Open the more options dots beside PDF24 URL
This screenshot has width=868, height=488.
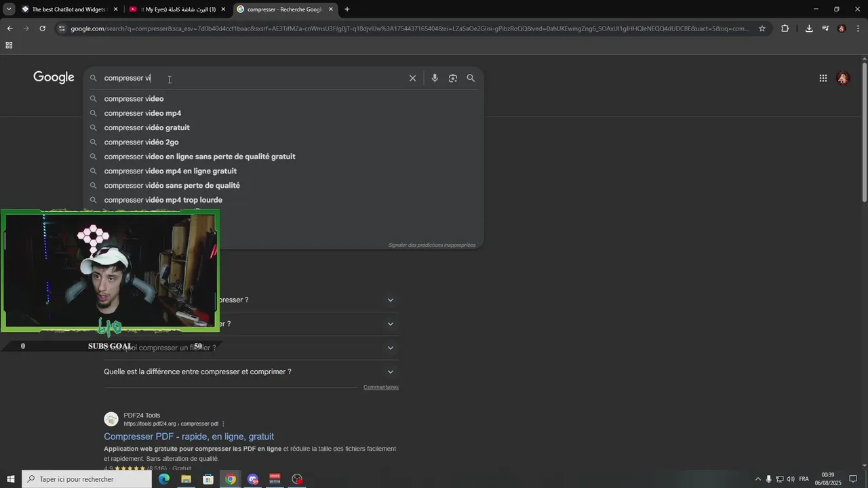pos(223,424)
